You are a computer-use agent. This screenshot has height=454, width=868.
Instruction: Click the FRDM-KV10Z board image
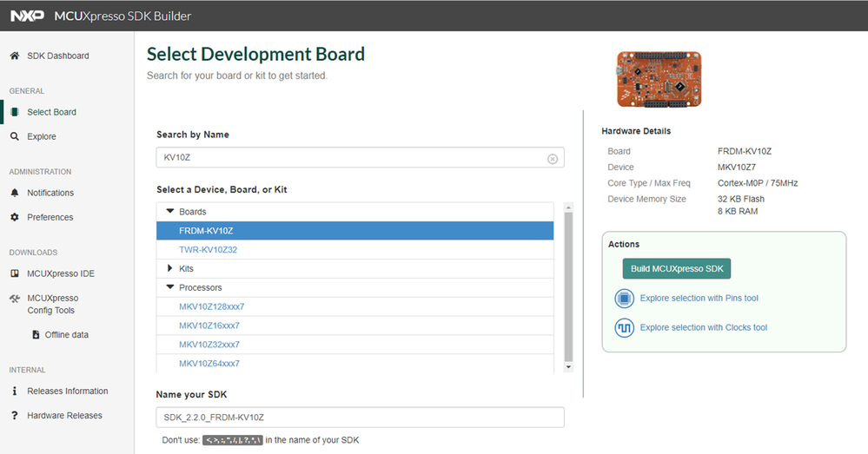pos(659,79)
